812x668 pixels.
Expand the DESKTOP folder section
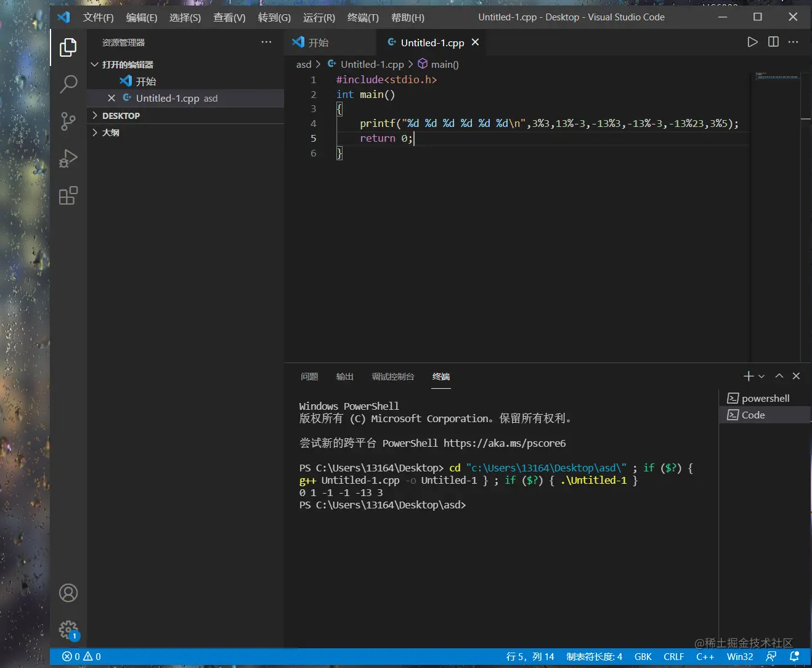(185, 115)
